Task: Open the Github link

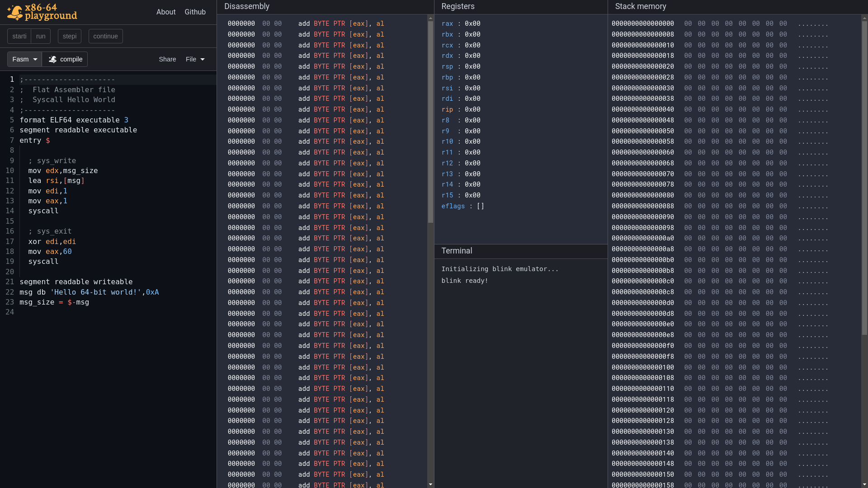Action: point(195,12)
